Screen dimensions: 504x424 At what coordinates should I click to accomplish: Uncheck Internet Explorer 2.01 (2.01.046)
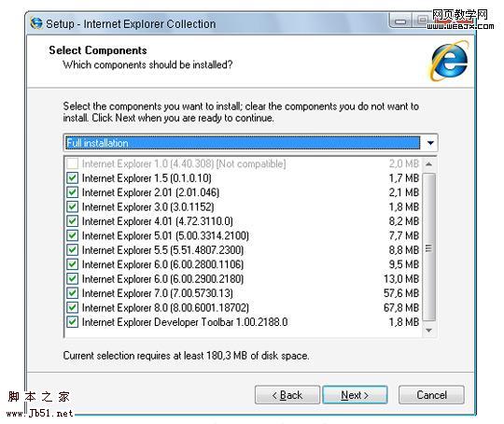(x=72, y=192)
